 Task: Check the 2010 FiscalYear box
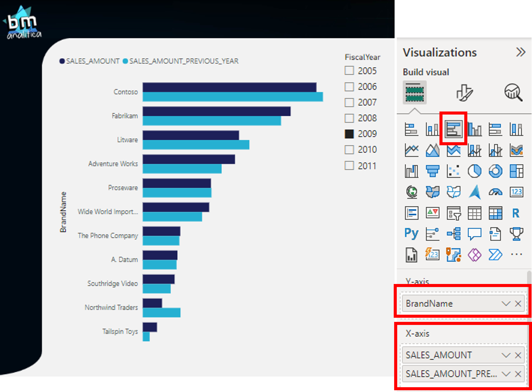pos(349,150)
